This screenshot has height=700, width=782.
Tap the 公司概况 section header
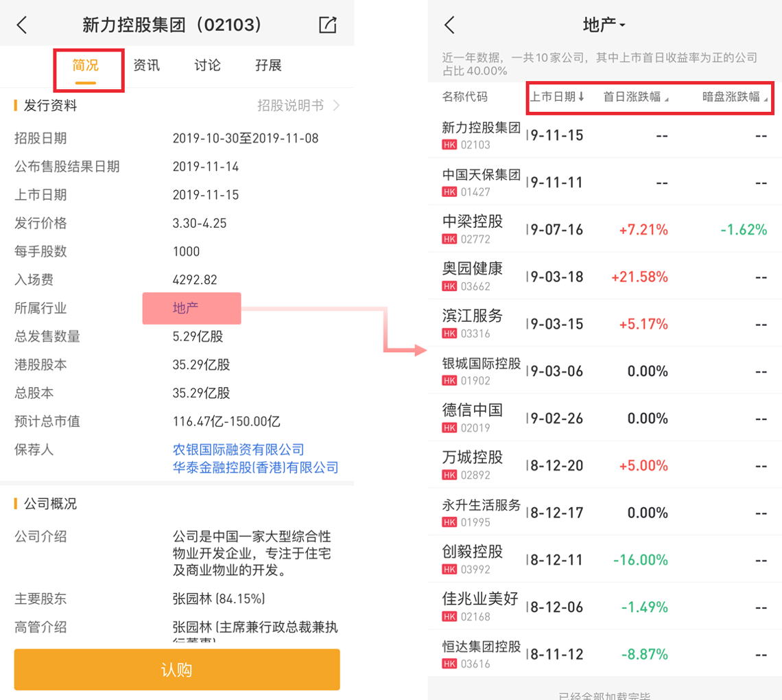point(50,504)
